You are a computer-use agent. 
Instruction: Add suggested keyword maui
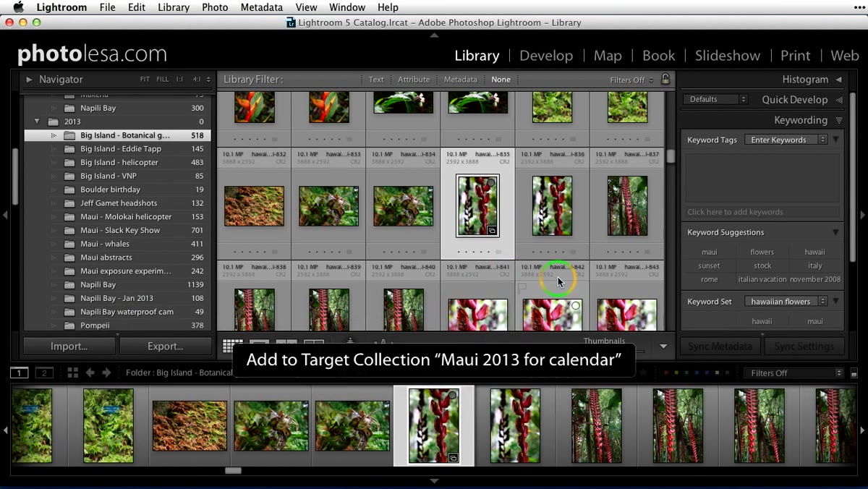tap(710, 252)
